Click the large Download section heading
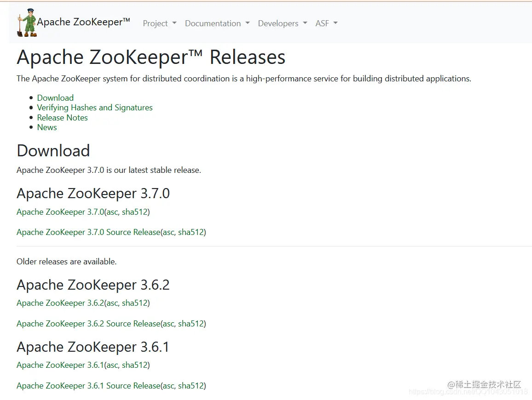The height and width of the screenshot is (400, 532). (x=53, y=150)
